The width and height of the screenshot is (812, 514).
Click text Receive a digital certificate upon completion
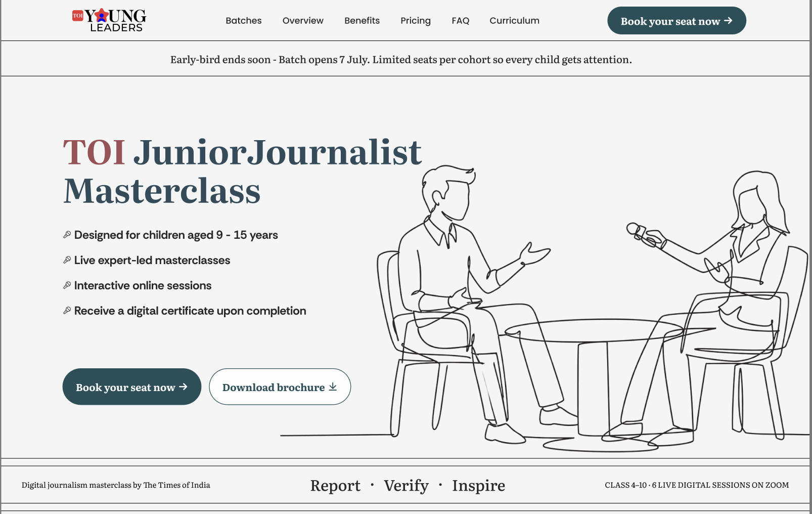click(x=190, y=311)
